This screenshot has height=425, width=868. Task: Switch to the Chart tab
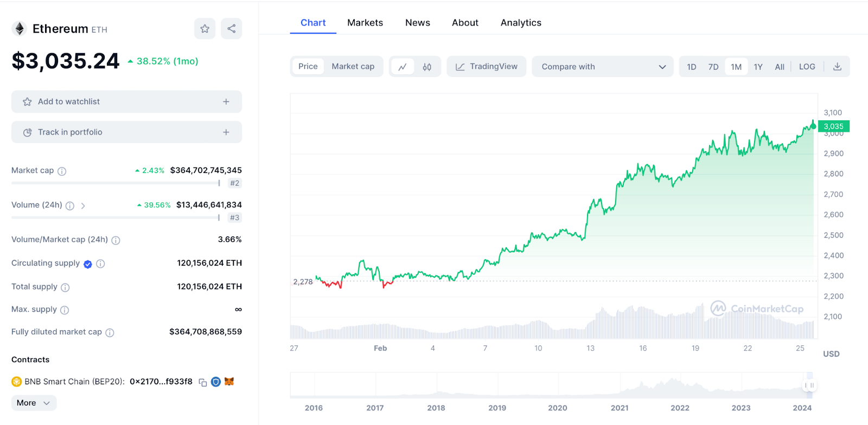(313, 23)
